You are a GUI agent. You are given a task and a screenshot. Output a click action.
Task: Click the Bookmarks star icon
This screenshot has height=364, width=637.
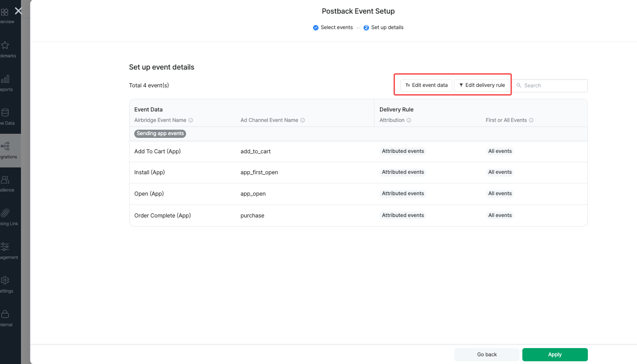[x=5, y=45]
